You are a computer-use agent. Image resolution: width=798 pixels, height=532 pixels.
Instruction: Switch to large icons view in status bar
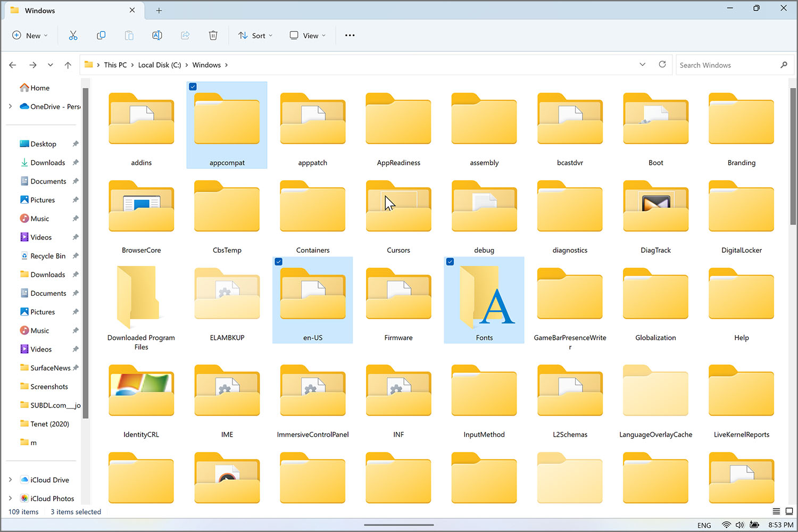[789, 511]
